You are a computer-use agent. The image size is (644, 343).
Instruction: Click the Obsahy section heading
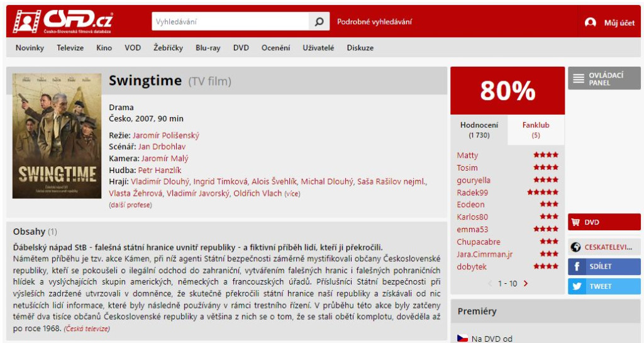pyautogui.click(x=29, y=232)
